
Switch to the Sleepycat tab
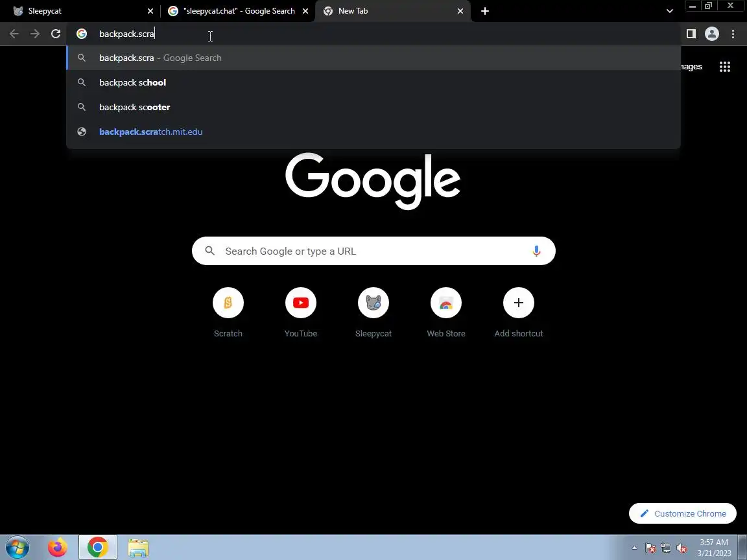(x=80, y=11)
